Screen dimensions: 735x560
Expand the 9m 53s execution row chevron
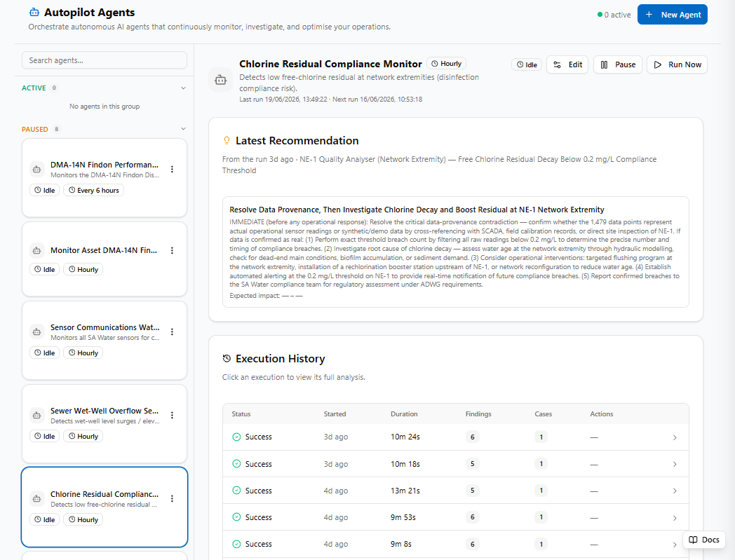coord(675,518)
